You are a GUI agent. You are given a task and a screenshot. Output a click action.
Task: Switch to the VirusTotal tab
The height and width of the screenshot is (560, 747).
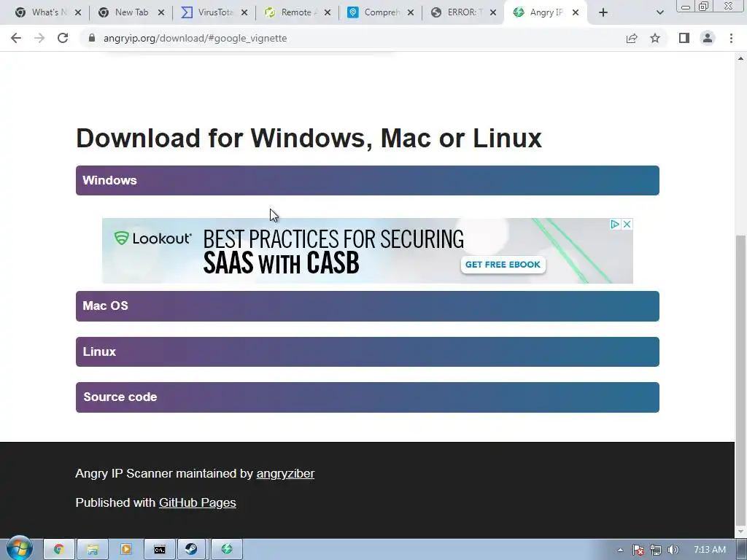(212, 12)
